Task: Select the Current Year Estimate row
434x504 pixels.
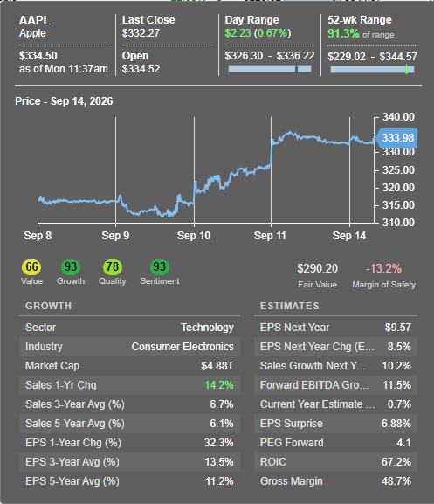Action: click(335, 404)
